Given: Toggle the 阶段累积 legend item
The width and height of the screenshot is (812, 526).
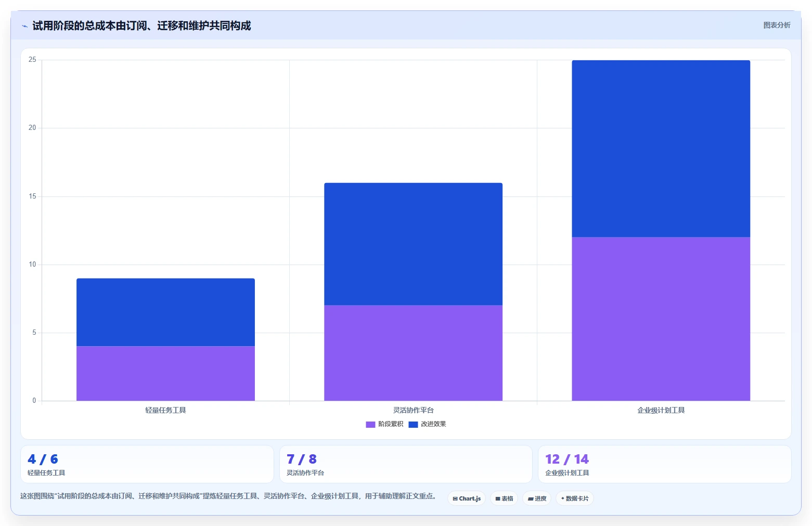Looking at the screenshot, I should click(384, 424).
